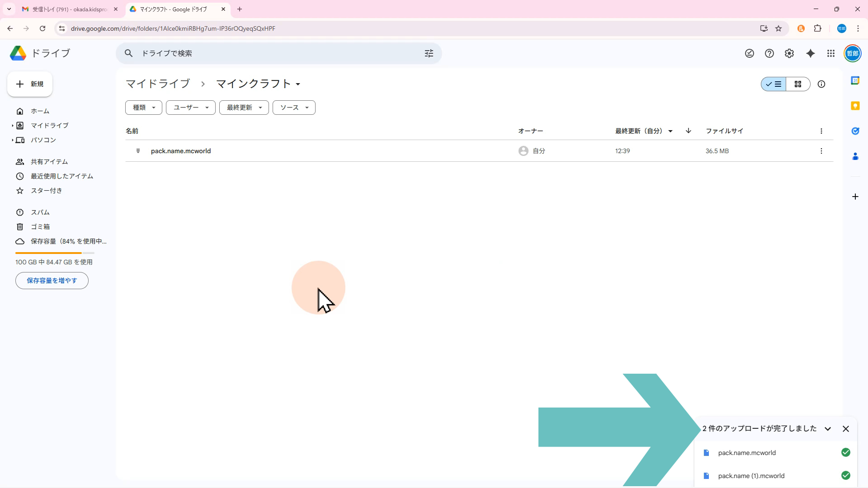Click the offline ready status icon

[750, 53]
